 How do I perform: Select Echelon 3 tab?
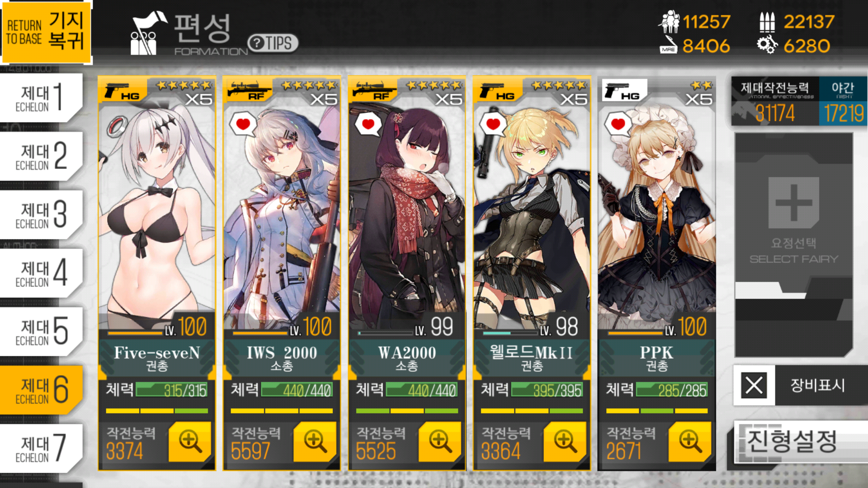tap(41, 215)
